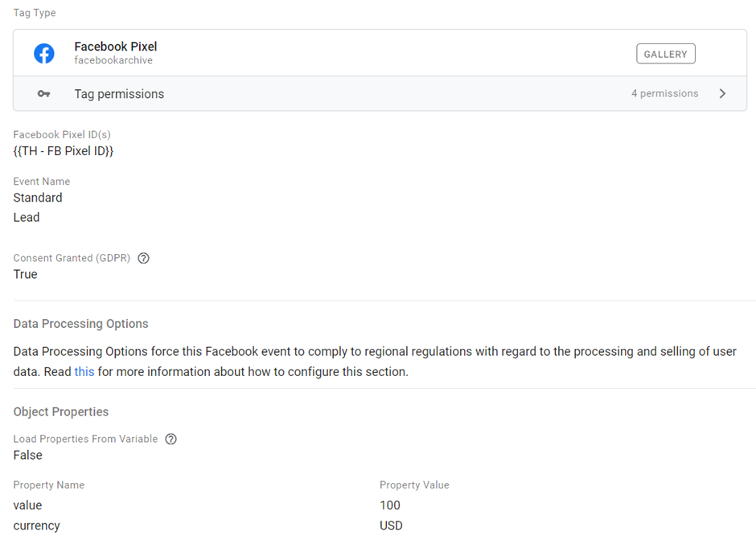The height and width of the screenshot is (544, 756).
Task: Click the key icon beside Tag permissions
Action: [x=43, y=94]
